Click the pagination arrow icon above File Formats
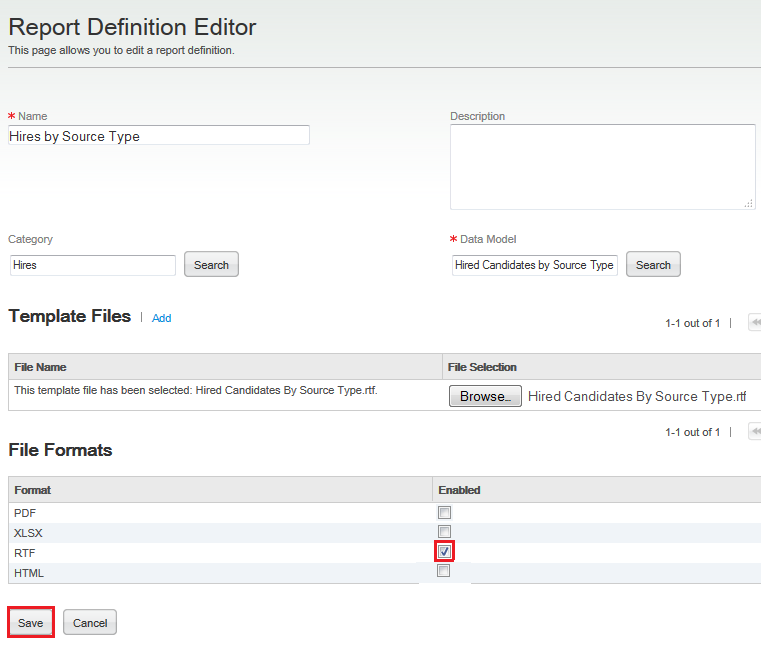Viewport: 761px width, 647px height. pyautogui.click(x=755, y=432)
